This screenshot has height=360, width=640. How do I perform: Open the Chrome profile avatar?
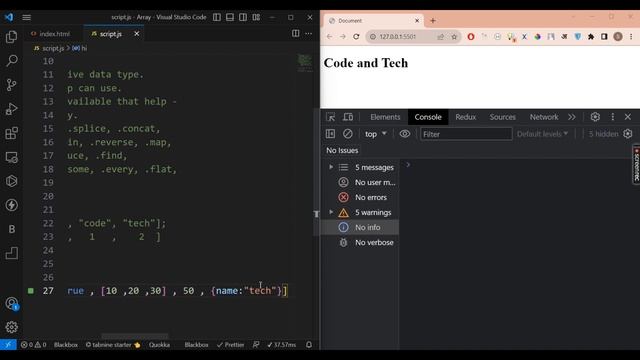618,37
